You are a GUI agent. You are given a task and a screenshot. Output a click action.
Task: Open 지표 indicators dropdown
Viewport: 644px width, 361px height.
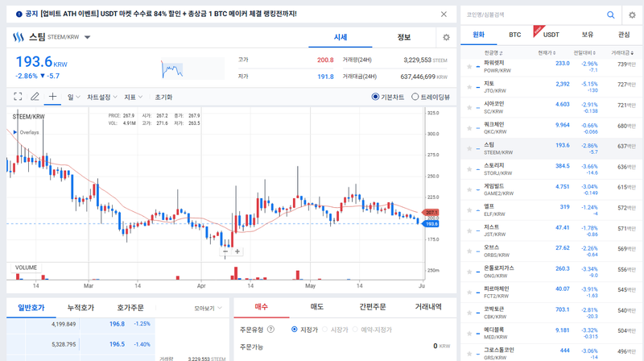(x=133, y=97)
